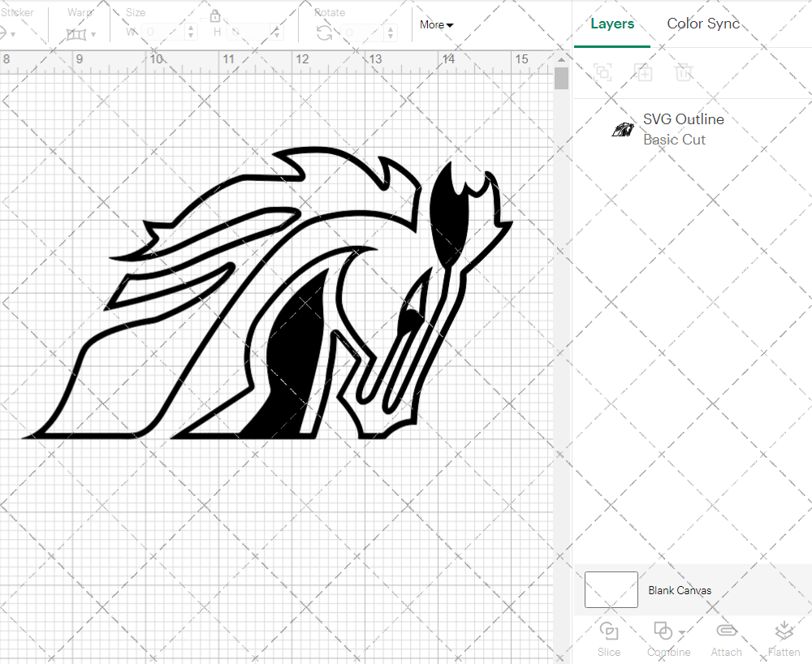
Task: Switch to the Color Sync tab
Action: point(703,24)
